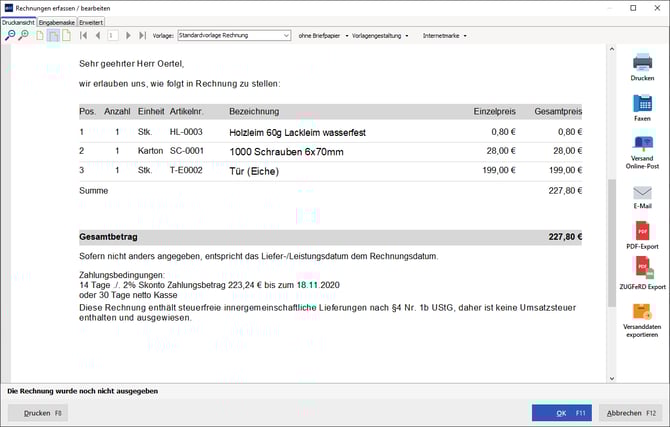Click the Abbrechen F12 button
Viewport: 670px width, 427px height.
click(631, 413)
